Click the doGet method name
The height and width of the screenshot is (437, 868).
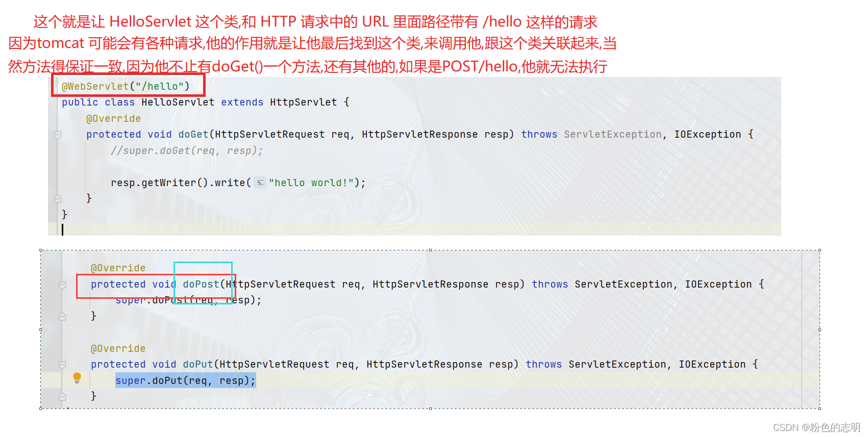tap(193, 134)
